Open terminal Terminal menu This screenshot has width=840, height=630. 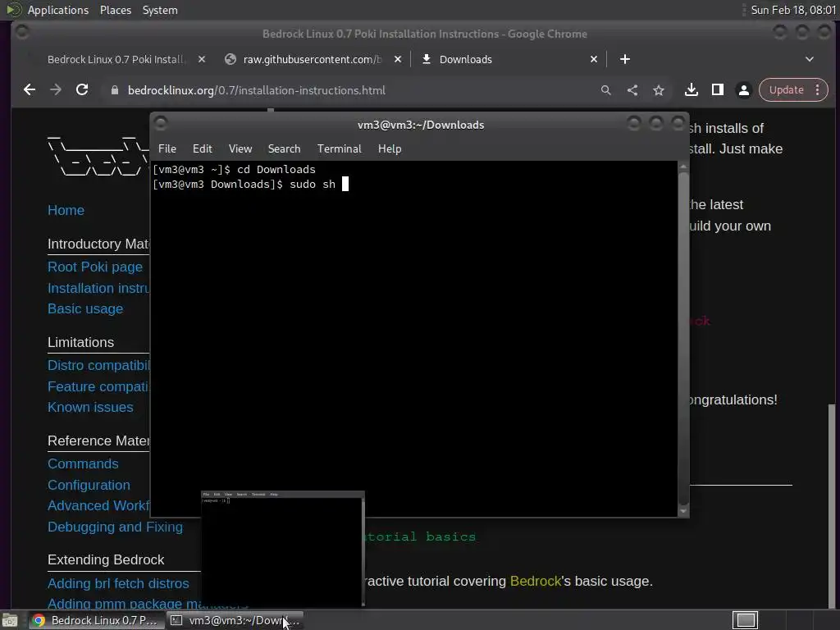[x=339, y=149]
